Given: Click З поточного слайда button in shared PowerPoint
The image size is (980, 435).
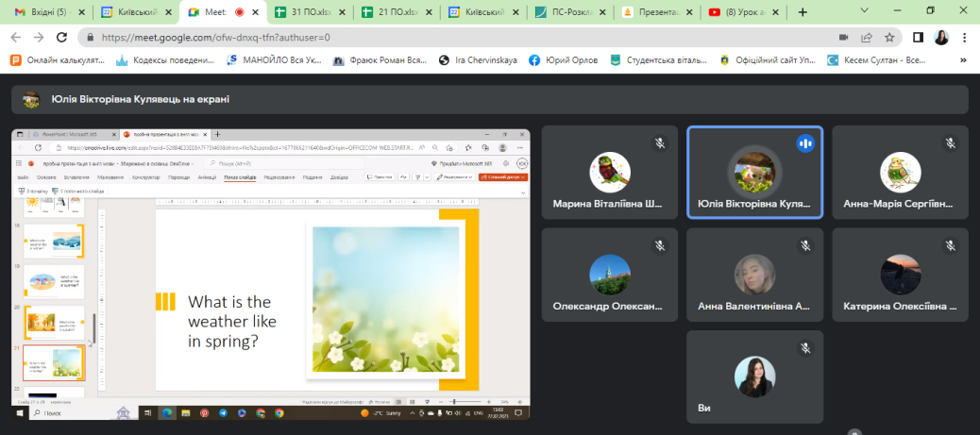Looking at the screenshot, I should (x=78, y=191).
